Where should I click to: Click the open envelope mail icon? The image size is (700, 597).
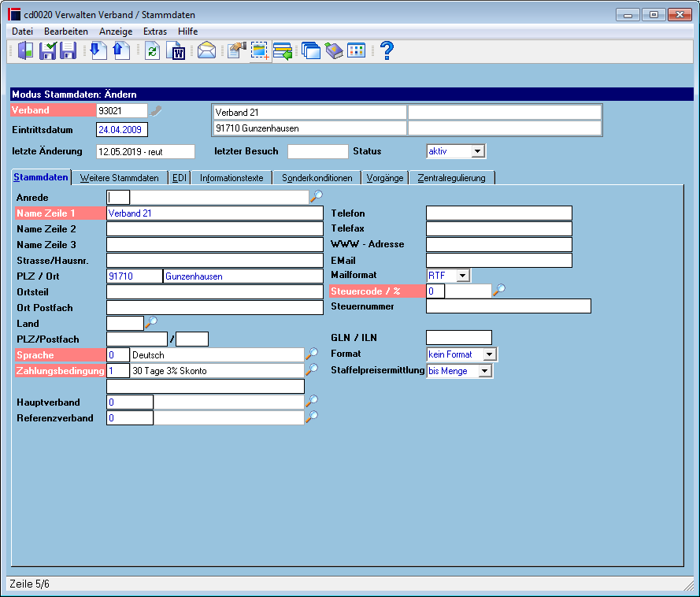point(207,50)
